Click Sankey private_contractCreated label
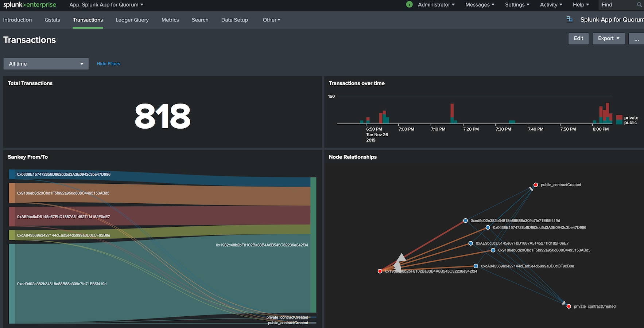Screen dimensions: 644x328 click(287, 317)
